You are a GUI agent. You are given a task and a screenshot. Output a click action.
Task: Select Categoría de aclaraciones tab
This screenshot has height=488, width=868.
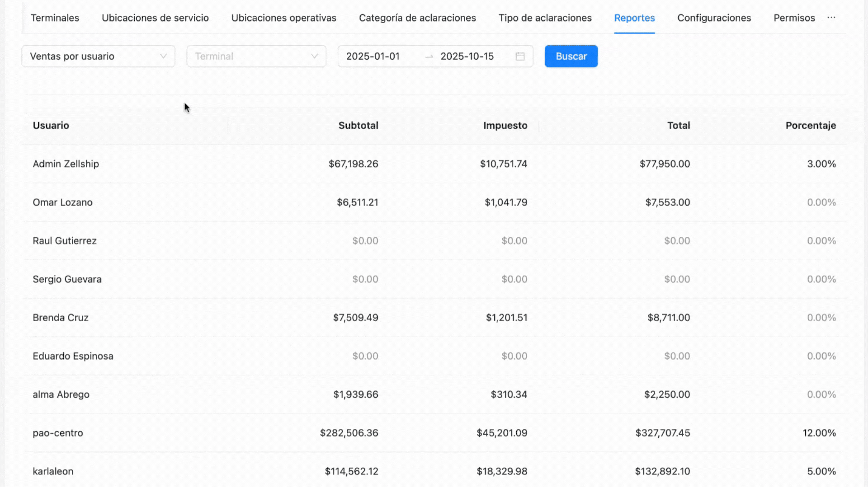[417, 18]
